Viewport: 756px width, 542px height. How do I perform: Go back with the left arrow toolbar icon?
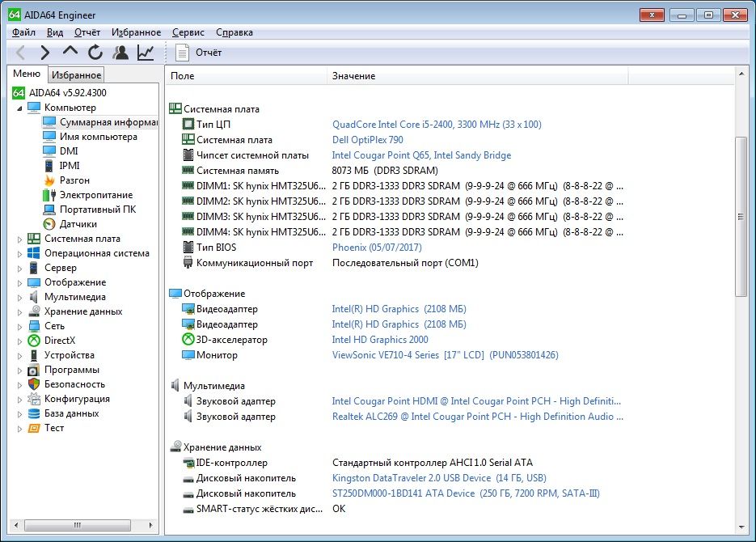(x=21, y=52)
